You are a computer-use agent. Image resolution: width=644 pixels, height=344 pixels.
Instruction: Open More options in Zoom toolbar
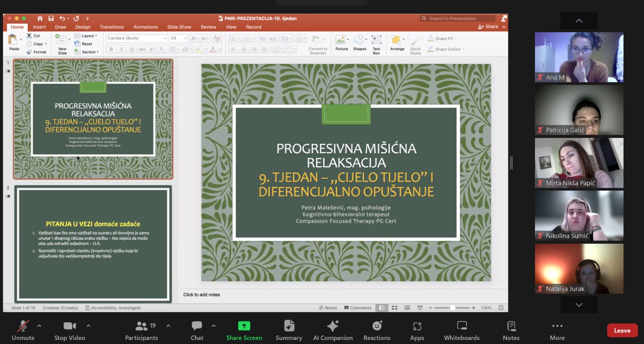point(557,331)
